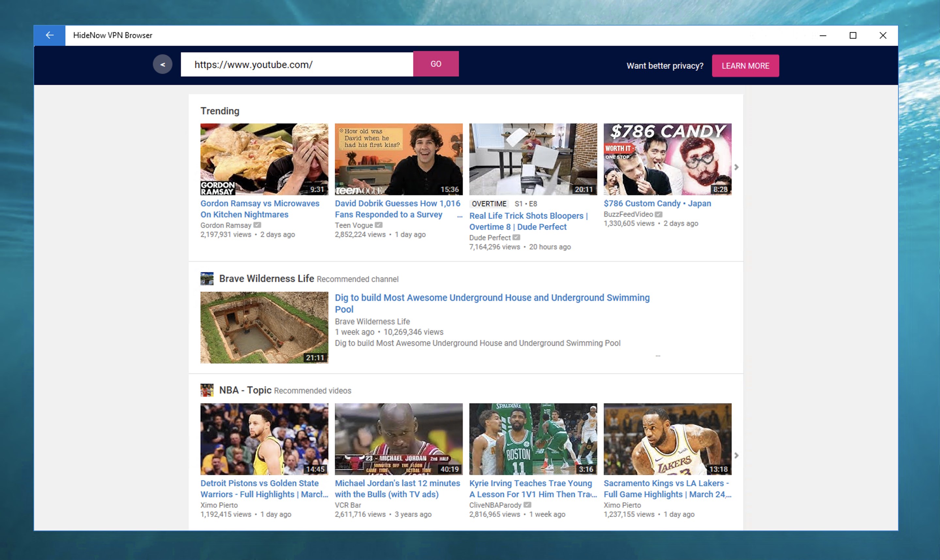
Task: Click Gordon Ramsay verified badge icon
Action: (x=258, y=225)
